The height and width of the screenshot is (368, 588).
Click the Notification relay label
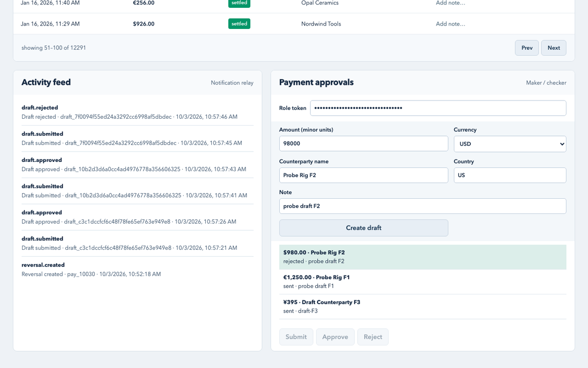click(x=232, y=83)
